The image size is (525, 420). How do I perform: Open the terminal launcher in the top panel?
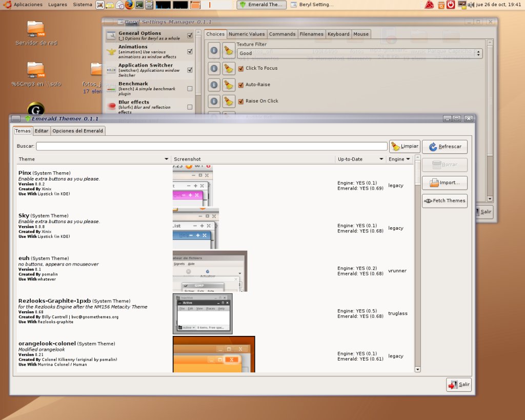(x=139, y=5)
